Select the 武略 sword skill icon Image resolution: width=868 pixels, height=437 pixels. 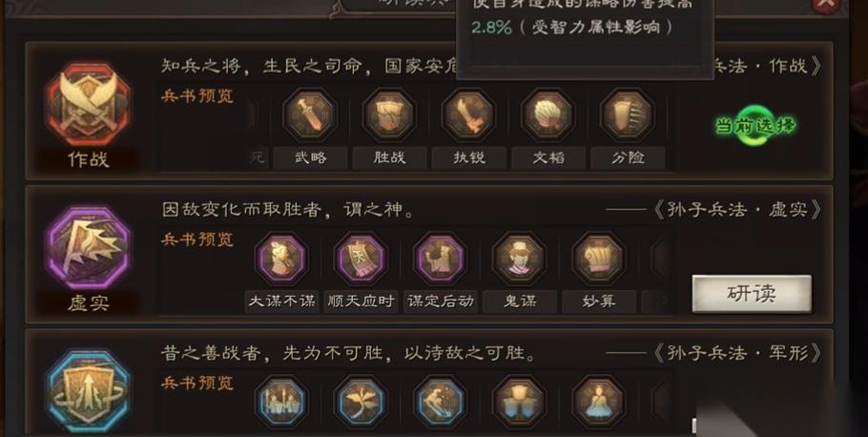(310, 115)
